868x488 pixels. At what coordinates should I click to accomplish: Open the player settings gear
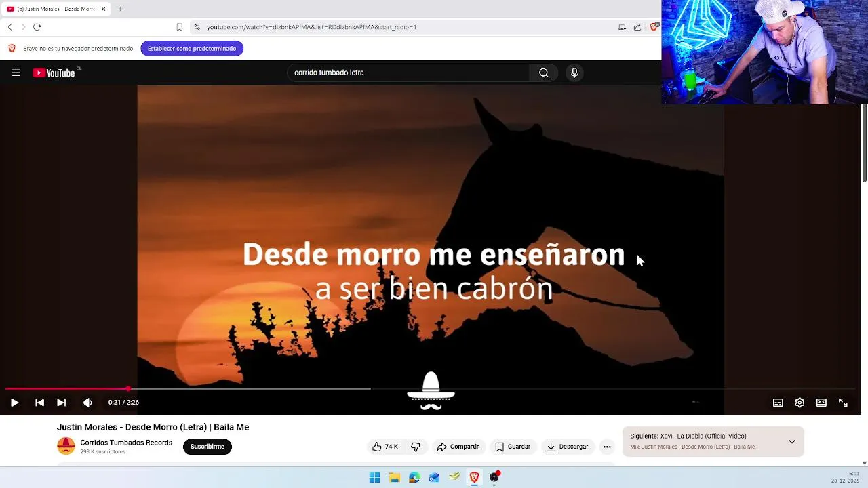pos(800,402)
